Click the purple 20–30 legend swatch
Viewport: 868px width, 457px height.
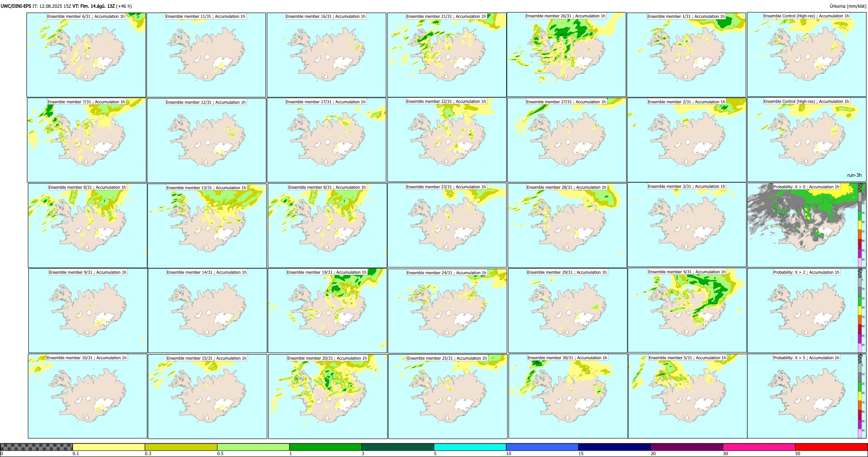coord(687,447)
